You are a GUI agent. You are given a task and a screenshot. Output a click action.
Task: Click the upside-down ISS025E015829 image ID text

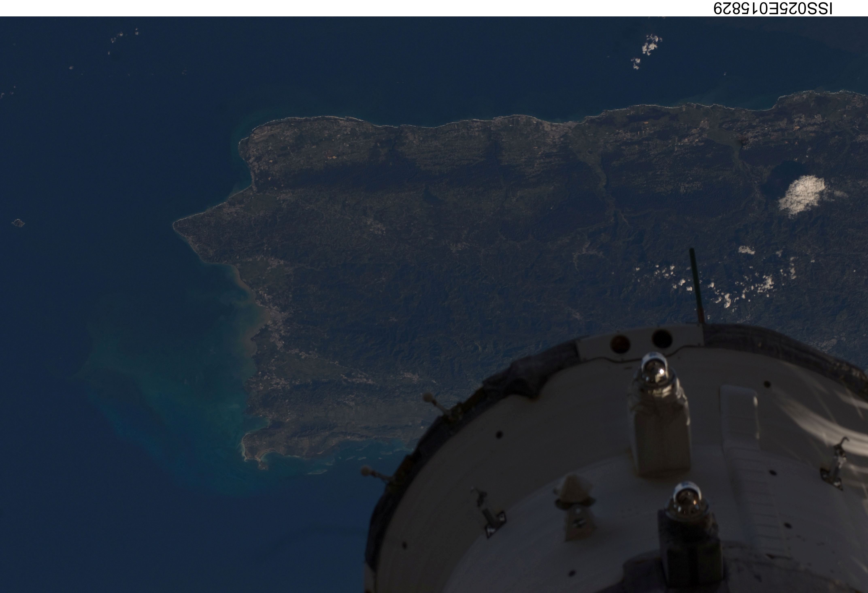[x=773, y=8]
